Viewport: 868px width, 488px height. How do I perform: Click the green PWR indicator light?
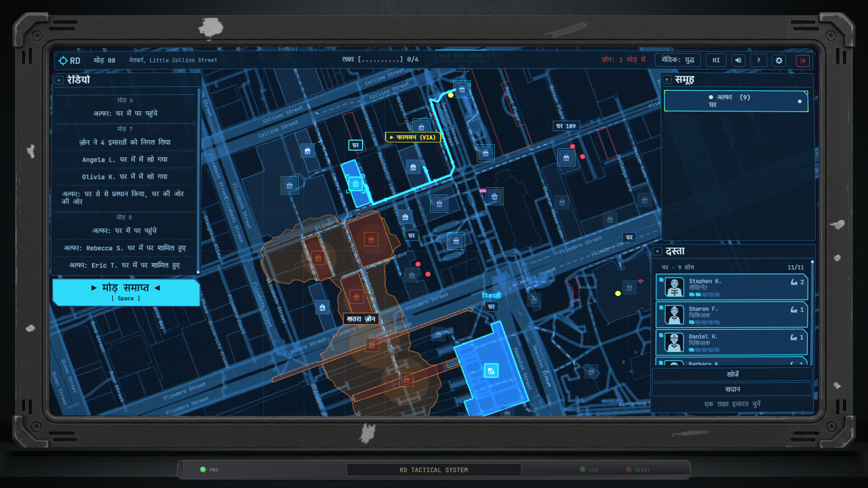click(x=203, y=469)
